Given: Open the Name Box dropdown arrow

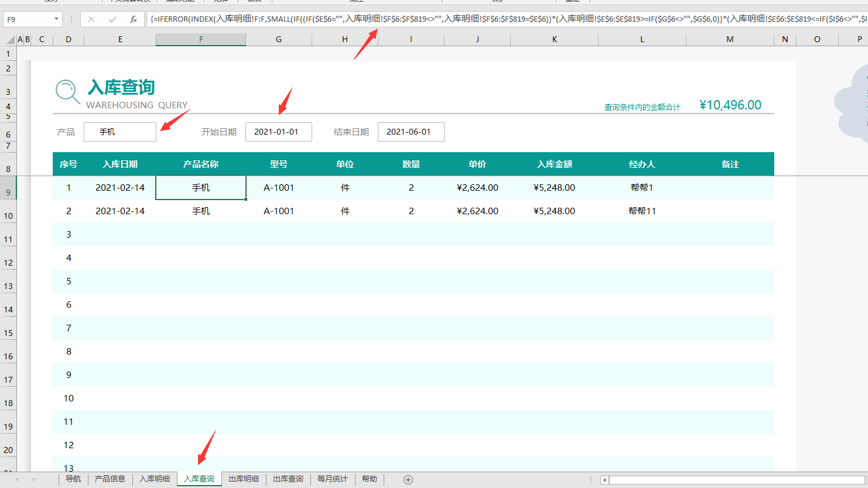Looking at the screenshot, I should [56, 19].
